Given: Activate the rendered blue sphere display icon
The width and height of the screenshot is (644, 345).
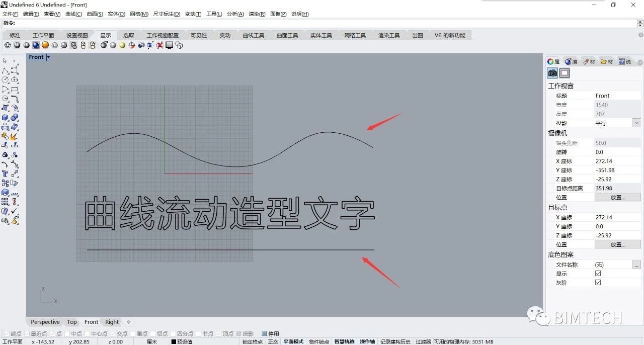Looking at the screenshot, I should click(36, 45).
